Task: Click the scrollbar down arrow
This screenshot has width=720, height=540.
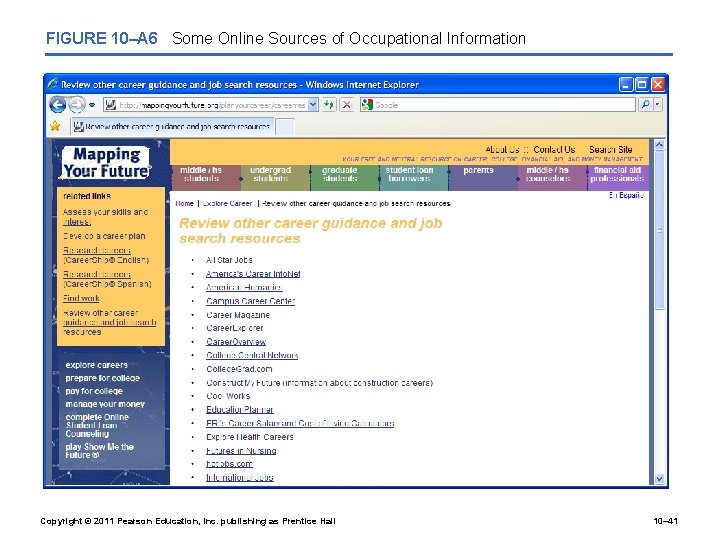Action: (659, 478)
